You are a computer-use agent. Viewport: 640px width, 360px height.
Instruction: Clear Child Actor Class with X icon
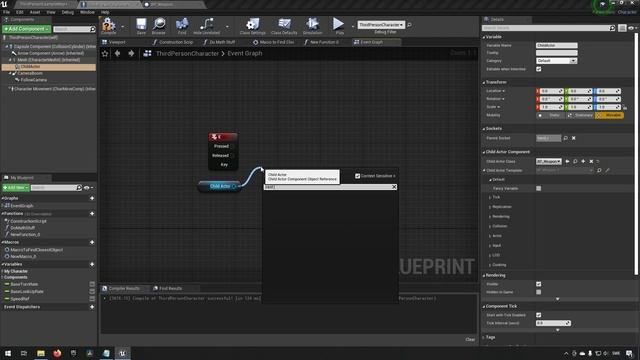pyautogui.click(x=591, y=161)
